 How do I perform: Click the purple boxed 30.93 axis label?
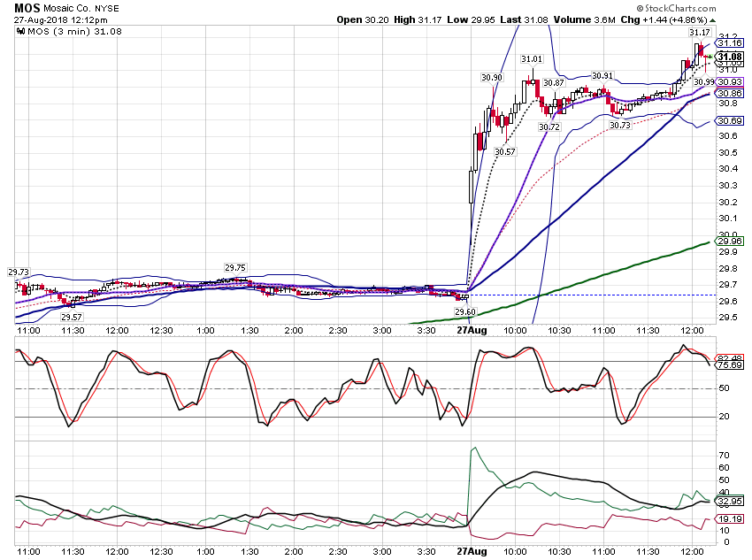pos(730,82)
